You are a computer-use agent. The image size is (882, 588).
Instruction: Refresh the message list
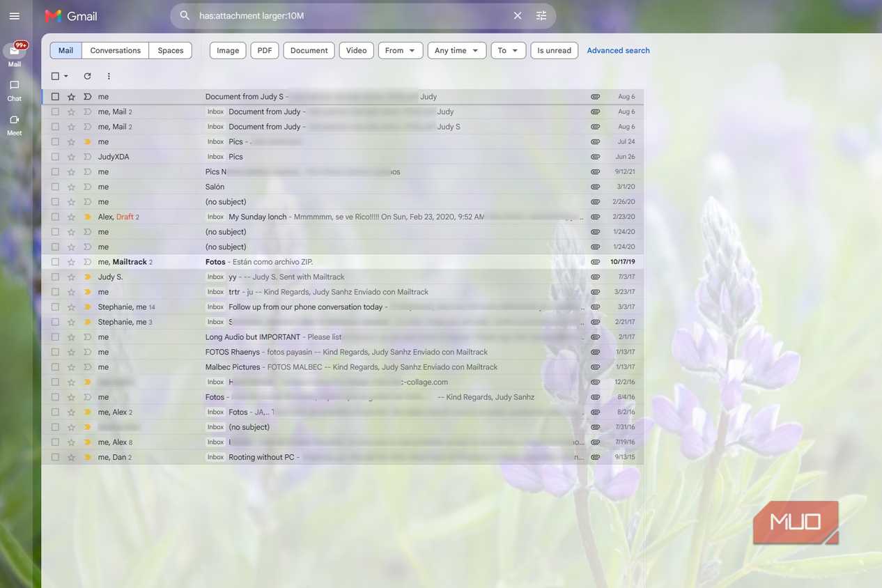pyautogui.click(x=87, y=76)
